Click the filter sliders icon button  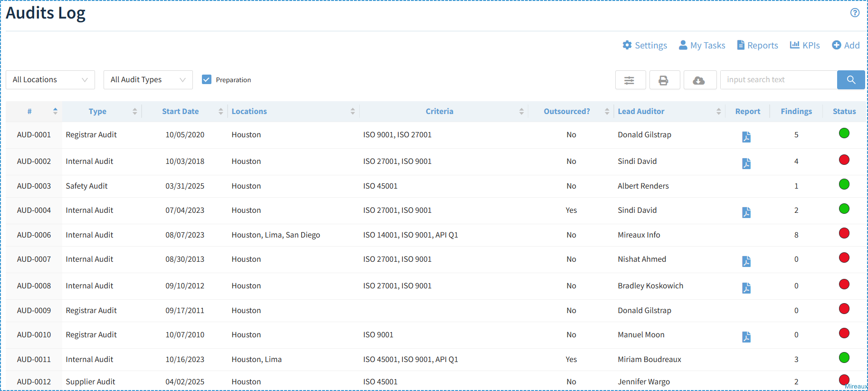630,80
